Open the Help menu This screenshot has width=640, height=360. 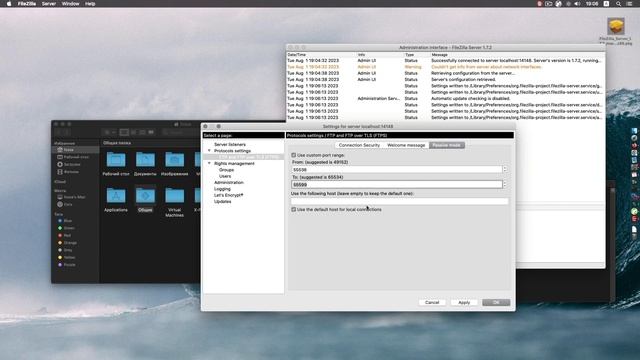click(x=90, y=4)
